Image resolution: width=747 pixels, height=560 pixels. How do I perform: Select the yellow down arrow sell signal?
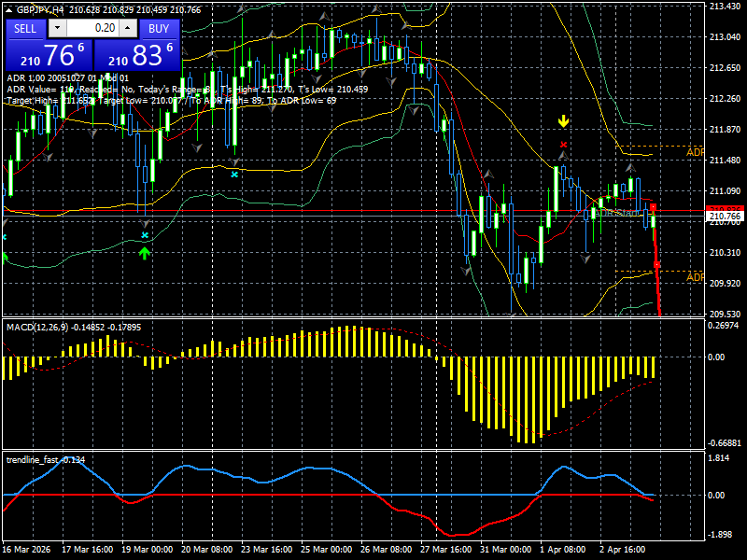click(x=564, y=120)
